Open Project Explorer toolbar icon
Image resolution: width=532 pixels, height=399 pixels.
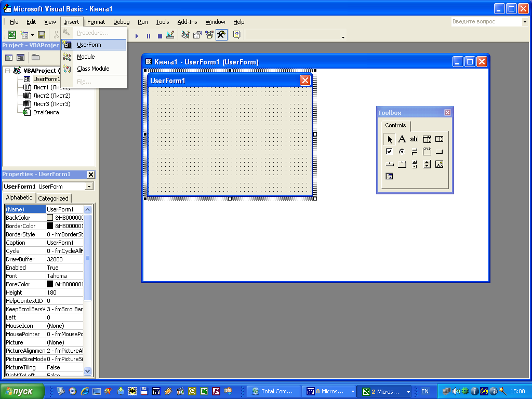pos(185,35)
